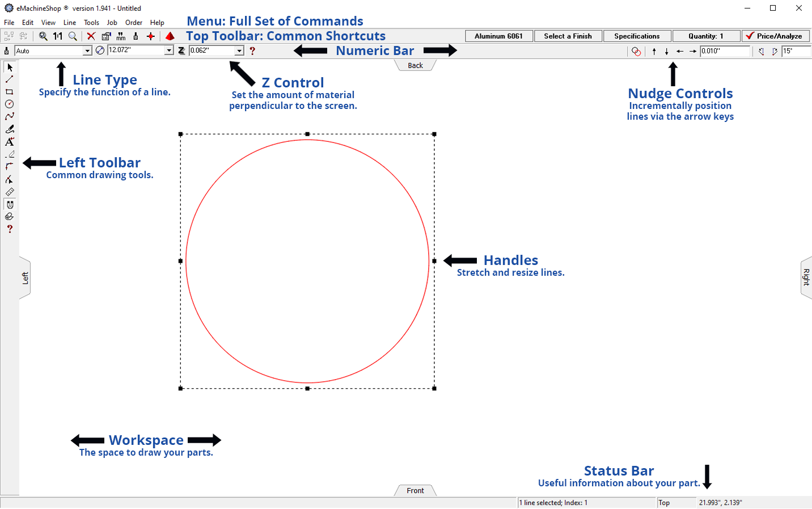Open the Help menu
Viewport: 812px width, 509px height.
(x=157, y=23)
